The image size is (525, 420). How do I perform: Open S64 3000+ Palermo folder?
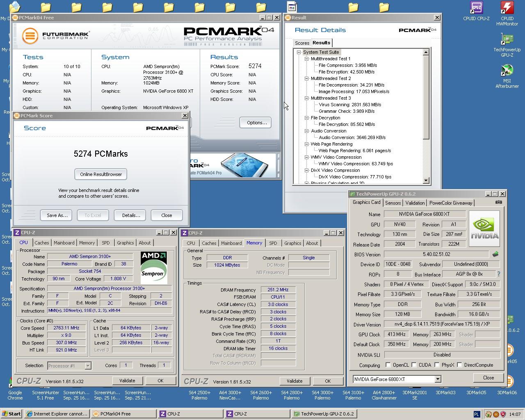coord(322,395)
